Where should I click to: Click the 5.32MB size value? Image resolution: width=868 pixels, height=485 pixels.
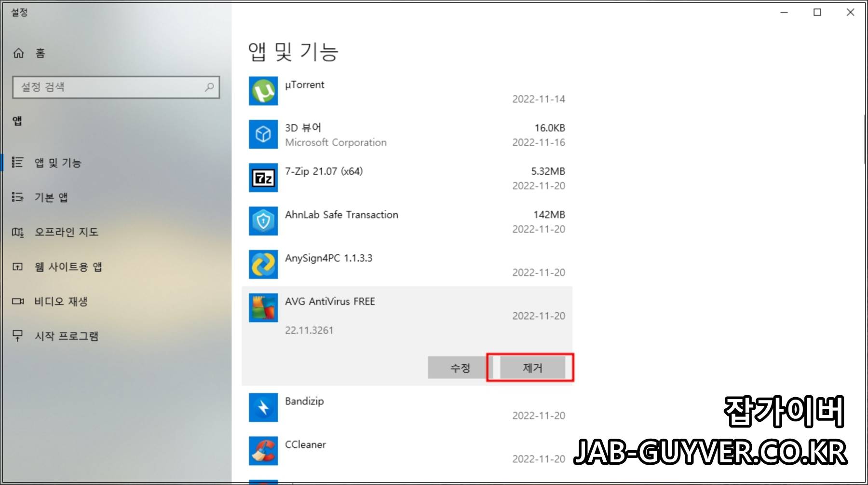pyautogui.click(x=548, y=171)
